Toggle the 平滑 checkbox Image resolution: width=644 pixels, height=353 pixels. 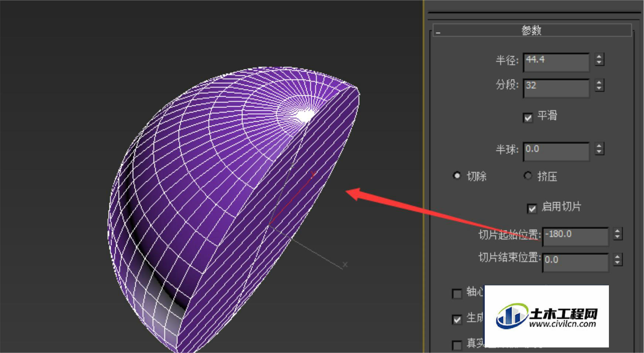point(528,118)
